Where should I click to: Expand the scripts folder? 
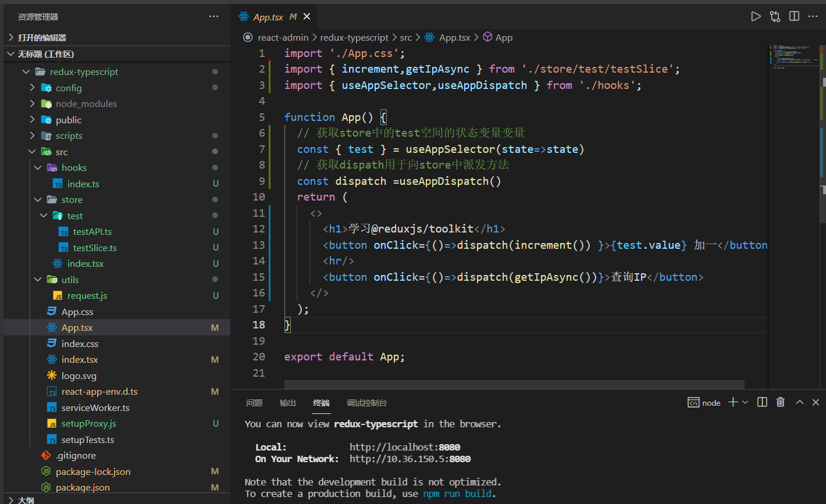coord(33,135)
